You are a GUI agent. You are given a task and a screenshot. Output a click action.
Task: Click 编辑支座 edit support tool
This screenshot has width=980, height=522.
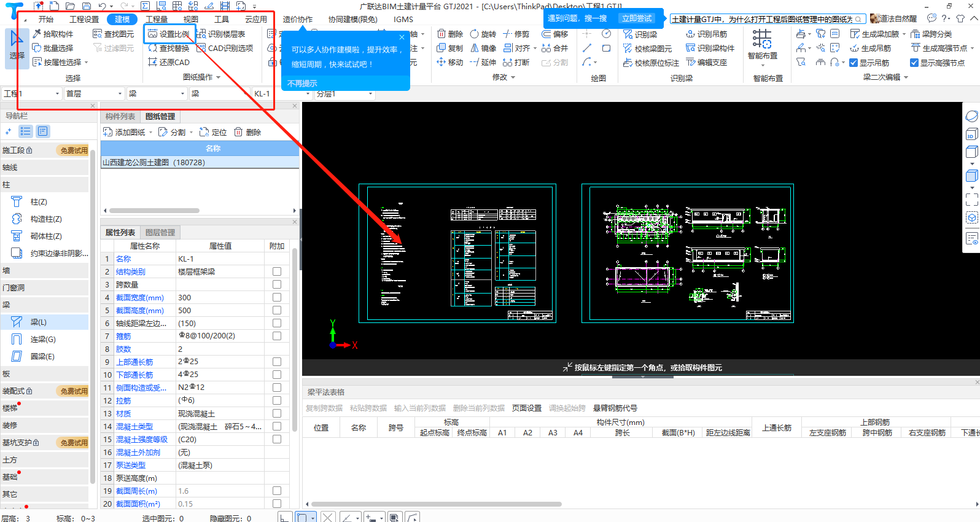pos(707,62)
